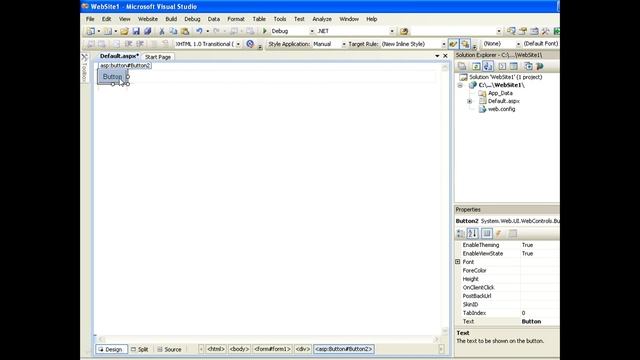
Task: Expand the Font property group
Action: pyautogui.click(x=458, y=262)
